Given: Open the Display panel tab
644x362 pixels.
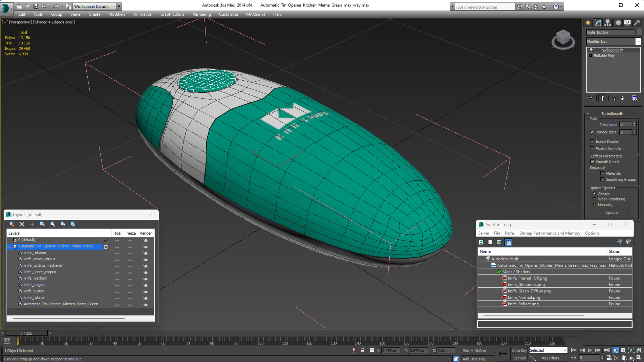Looking at the screenshot, I should click(x=627, y=23).
